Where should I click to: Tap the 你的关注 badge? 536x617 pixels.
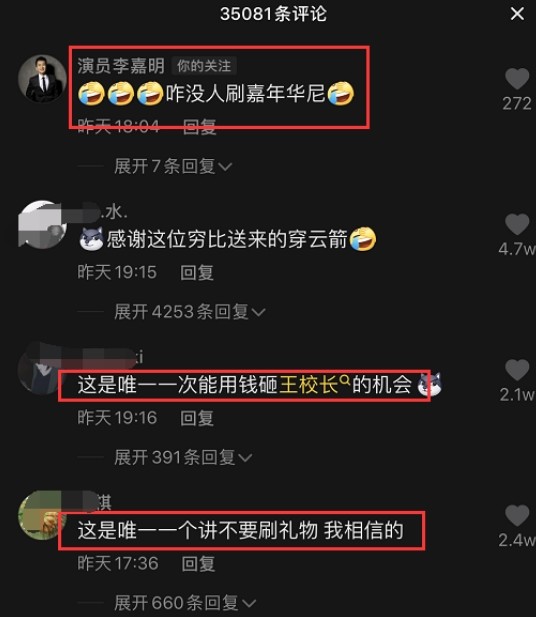pyautogui.click(x=204, y=66)
